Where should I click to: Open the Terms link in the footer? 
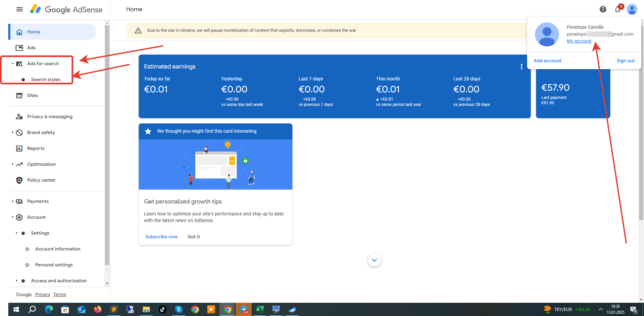(x=60, y=294)
